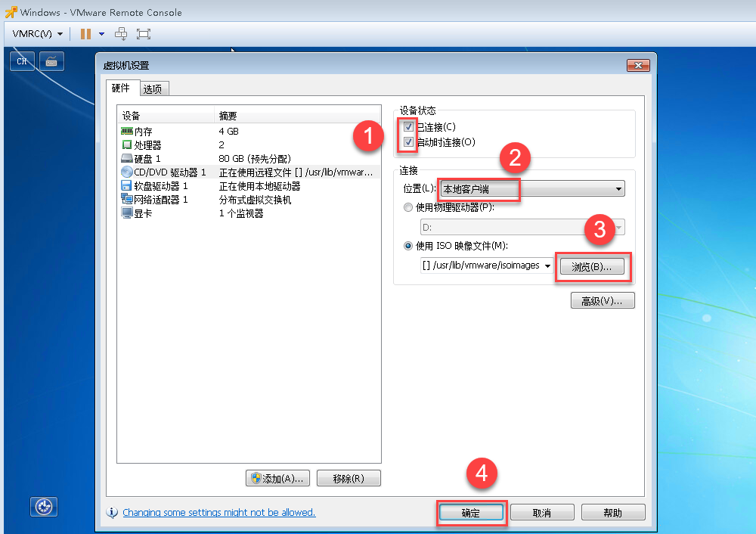Select the 使用物理驱动器(P) radio button
Image resolution: width=756 pixels, height=534 pixels.
409,208
